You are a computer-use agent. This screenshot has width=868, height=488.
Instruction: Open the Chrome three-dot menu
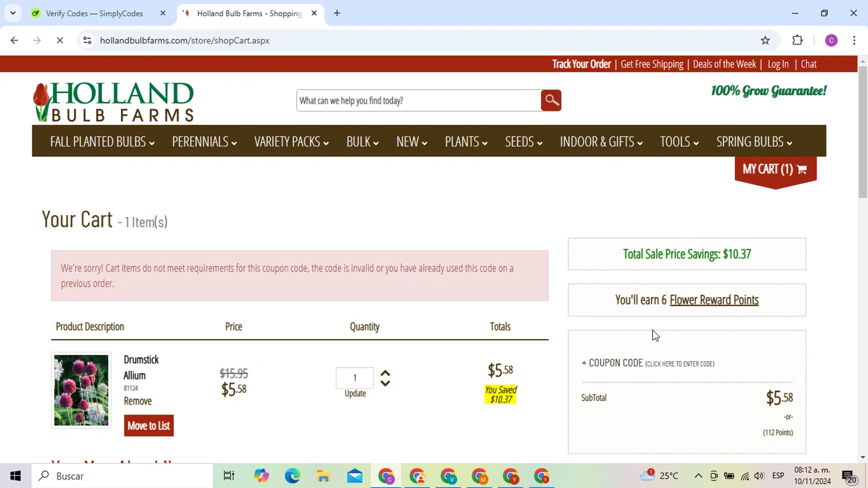coord(854,41)
